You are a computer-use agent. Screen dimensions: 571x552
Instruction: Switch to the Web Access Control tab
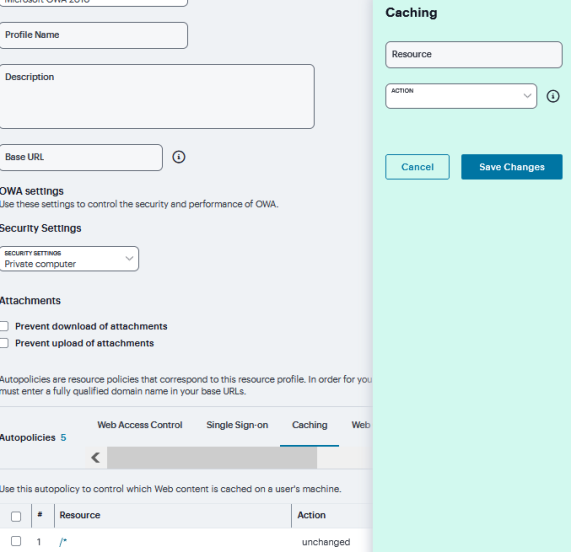140,425
